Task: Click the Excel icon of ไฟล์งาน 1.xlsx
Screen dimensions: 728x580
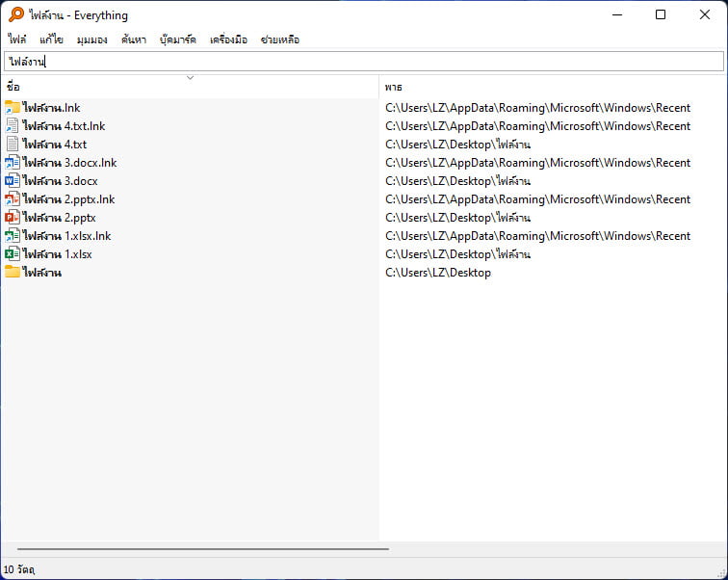Action: pyautogui.click(x=13, y=254)
